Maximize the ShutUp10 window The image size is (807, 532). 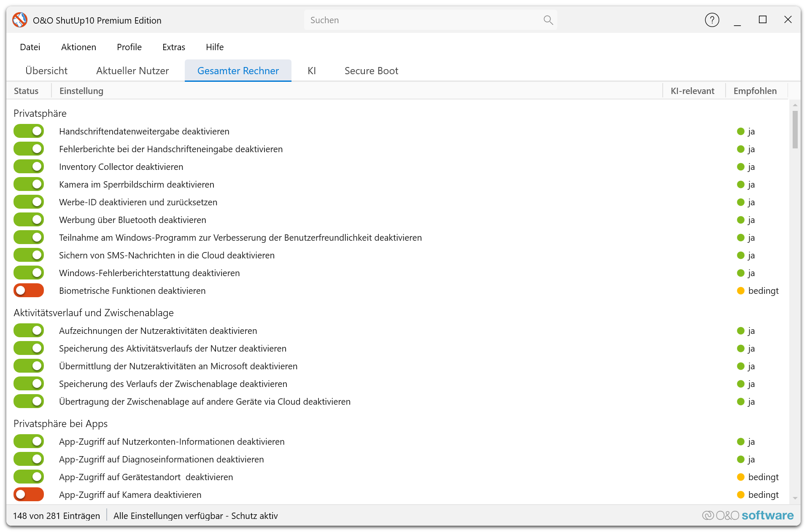pos(762,20)
